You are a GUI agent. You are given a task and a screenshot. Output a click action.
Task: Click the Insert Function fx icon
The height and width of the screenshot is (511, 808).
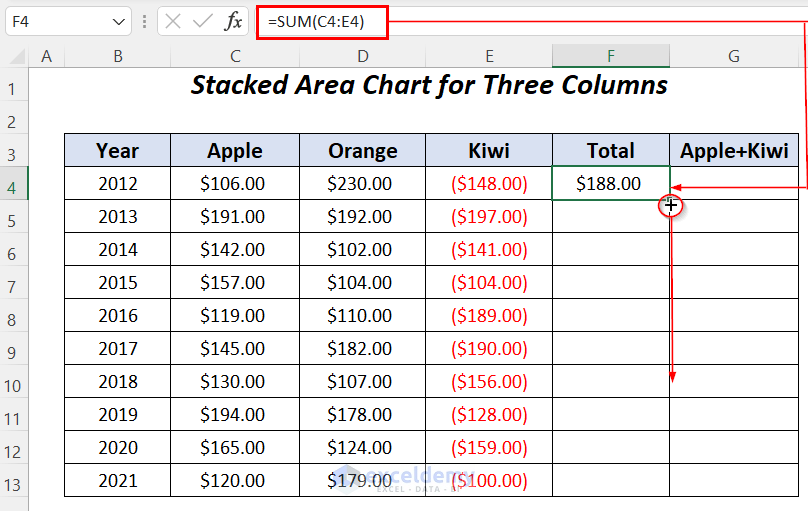tap(233, 21)
